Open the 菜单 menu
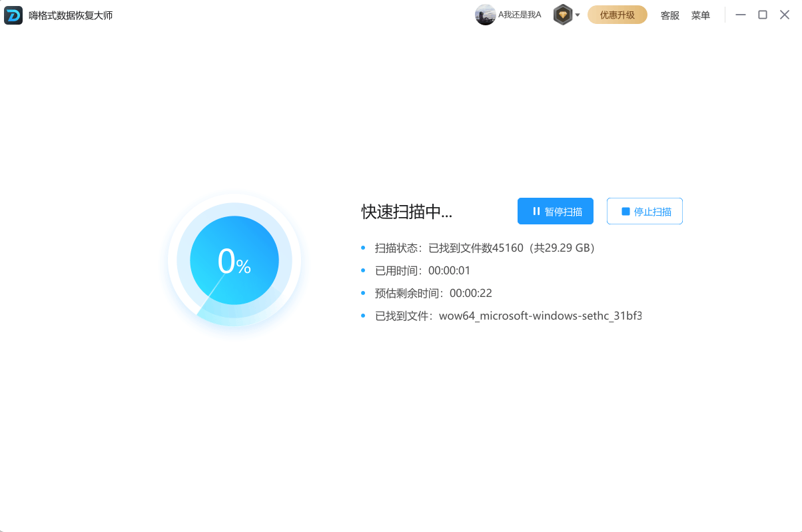This screenshot has width=802, height=532. [700, 15]
